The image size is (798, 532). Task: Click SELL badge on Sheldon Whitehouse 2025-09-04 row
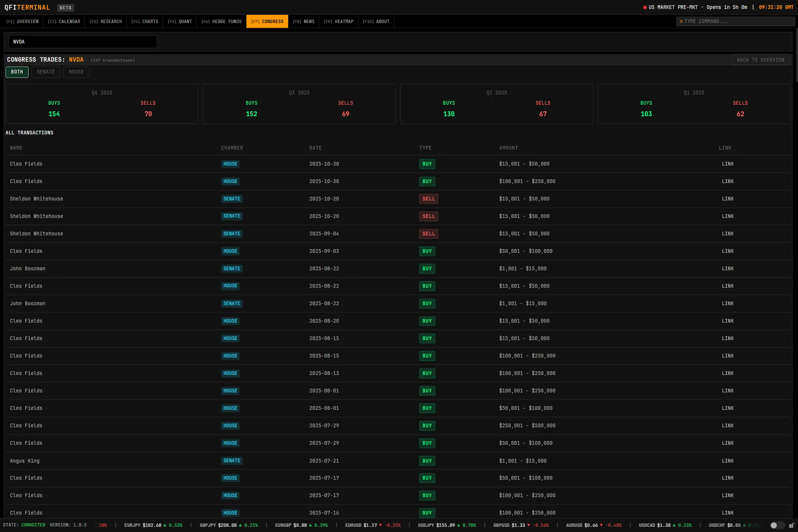[428, 234]
